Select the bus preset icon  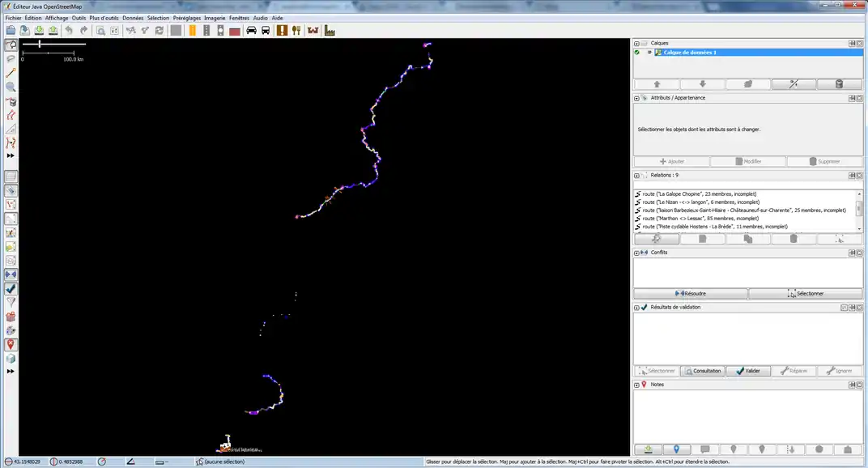(266, 31)
